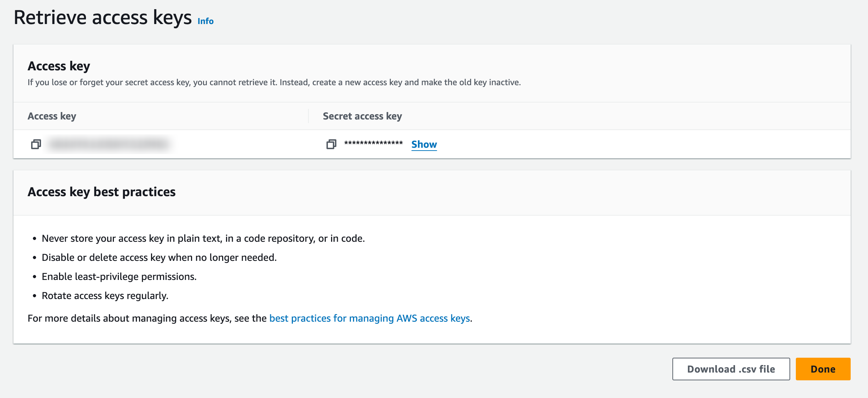Viewport: 868px width, 398px height.
Task: Click the Access key column header
Action: point(52,116)
